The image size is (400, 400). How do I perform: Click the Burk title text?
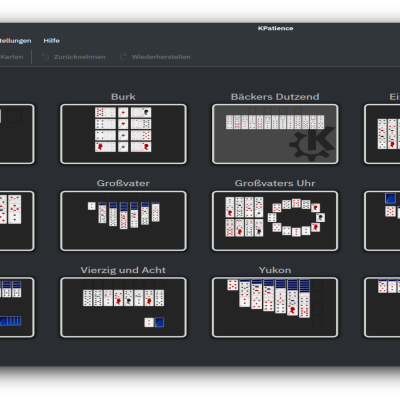[x=123, y=97]
